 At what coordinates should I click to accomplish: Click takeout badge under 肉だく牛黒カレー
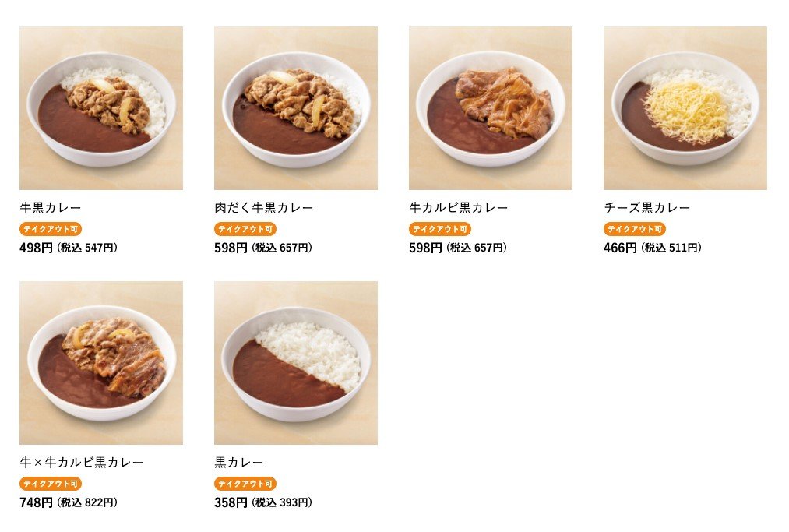[245, 229]
